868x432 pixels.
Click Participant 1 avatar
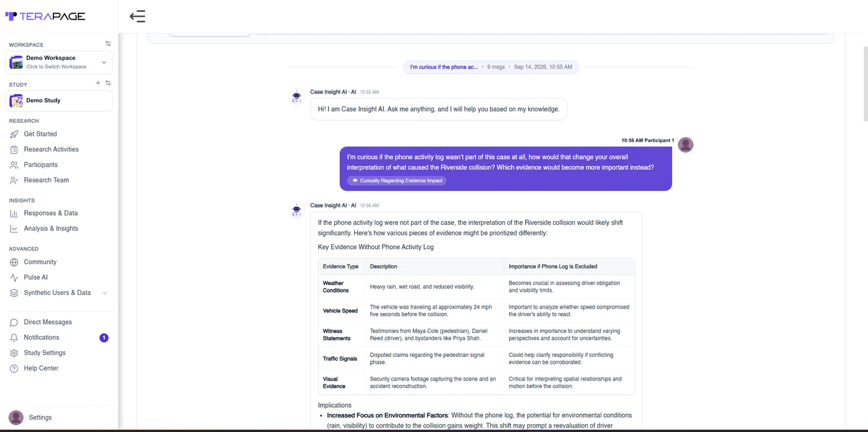click(685, 144)
